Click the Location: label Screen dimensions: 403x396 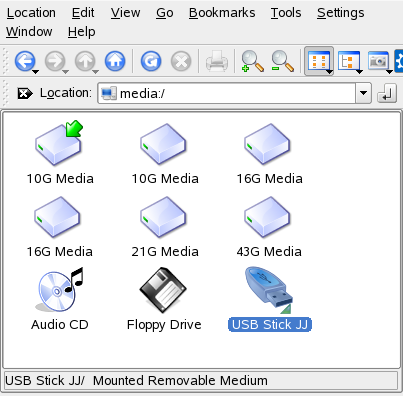coord(66,93)
